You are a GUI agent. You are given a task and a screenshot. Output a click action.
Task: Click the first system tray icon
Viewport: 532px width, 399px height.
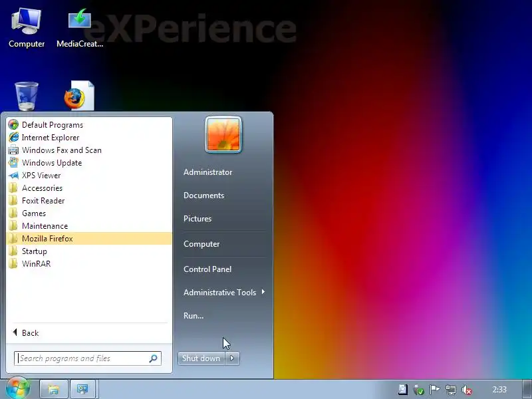click(x=403, y=390)
